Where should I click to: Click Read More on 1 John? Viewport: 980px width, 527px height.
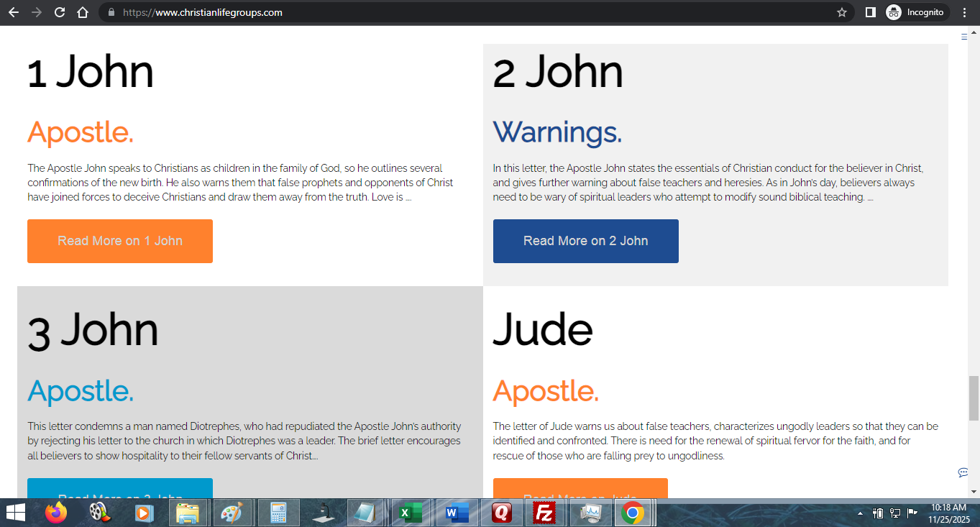click(x=120, y=241)
